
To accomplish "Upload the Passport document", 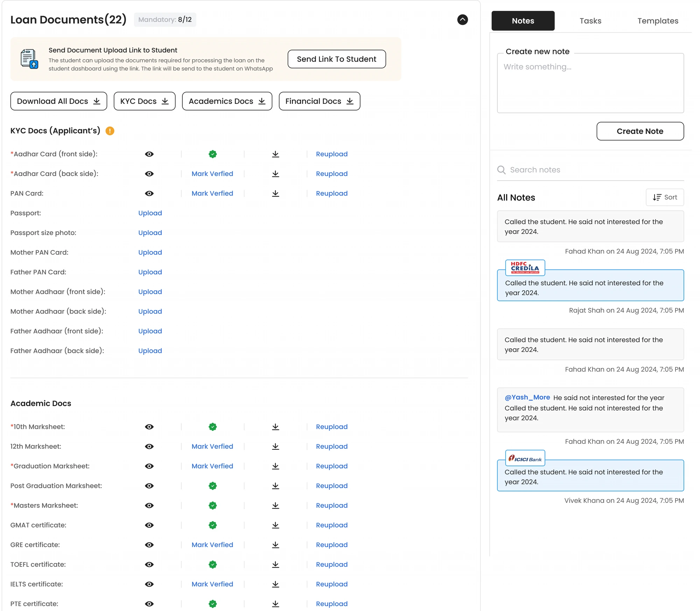I will [150, 213].
